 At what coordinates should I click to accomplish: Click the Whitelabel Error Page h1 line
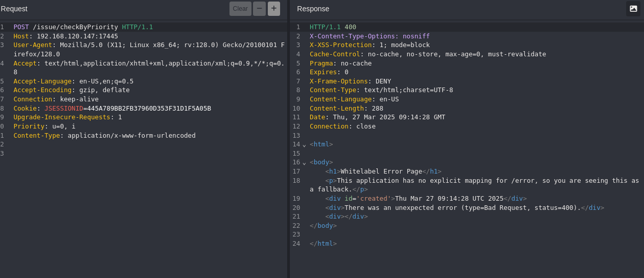(x=383, y=172)
